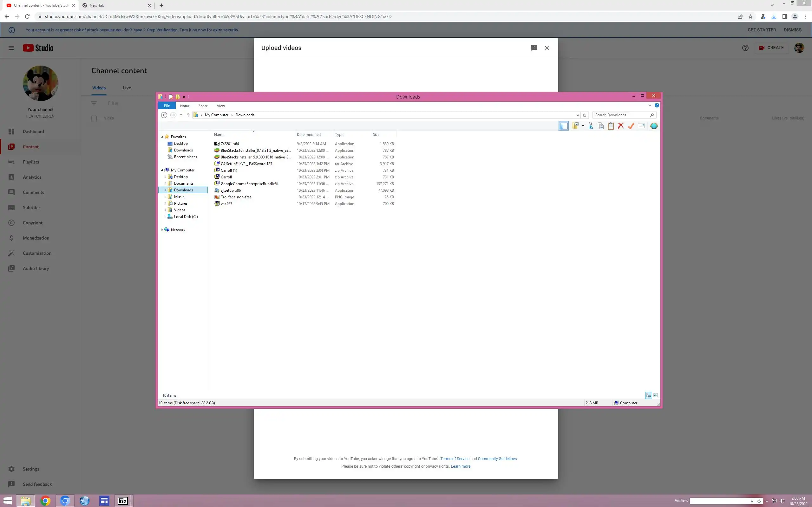This screenshot has width=812, height=507.
Task: Click the Classic Shell settings shell icon
Action: (654, 126)
